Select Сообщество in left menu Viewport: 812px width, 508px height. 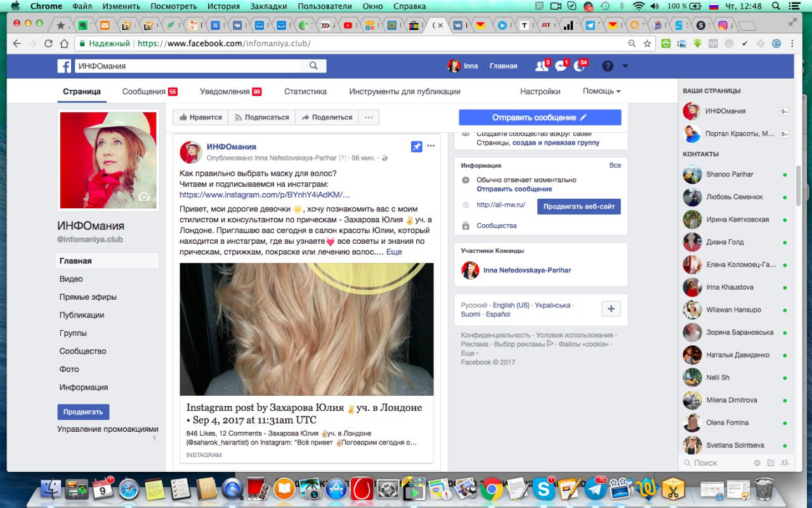(83, 351)
